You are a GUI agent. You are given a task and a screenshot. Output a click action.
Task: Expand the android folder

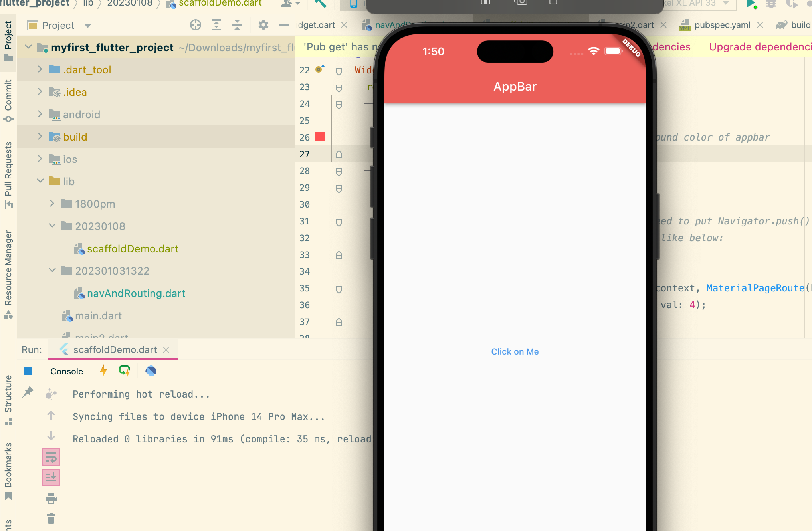click(x=40, y=114)
